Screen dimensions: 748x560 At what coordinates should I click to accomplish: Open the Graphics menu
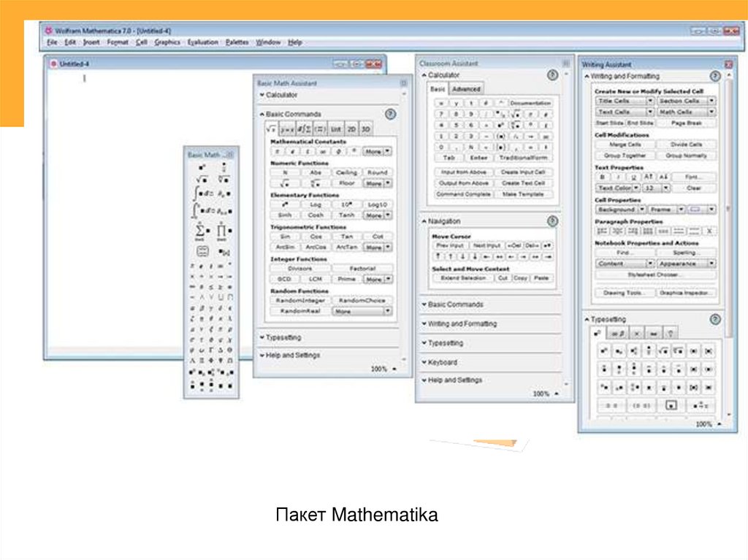(167, 42)
